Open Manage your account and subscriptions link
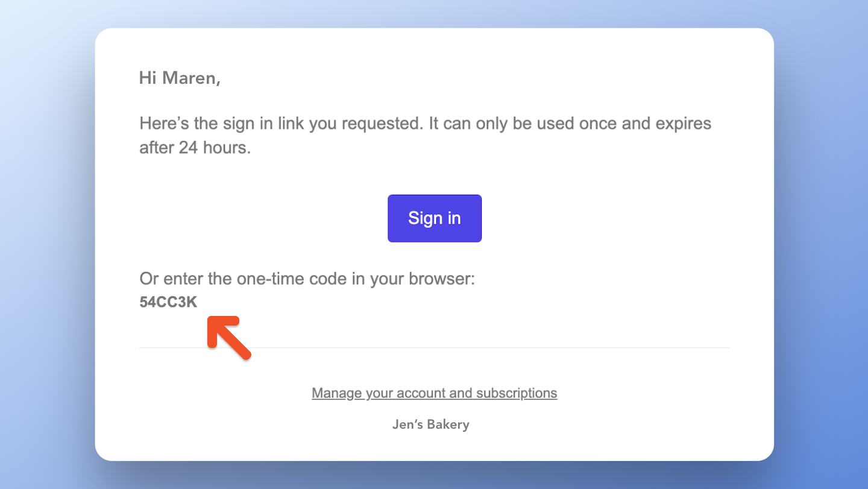Viewport: 868px width, 489px height. (x=434, y=393)
